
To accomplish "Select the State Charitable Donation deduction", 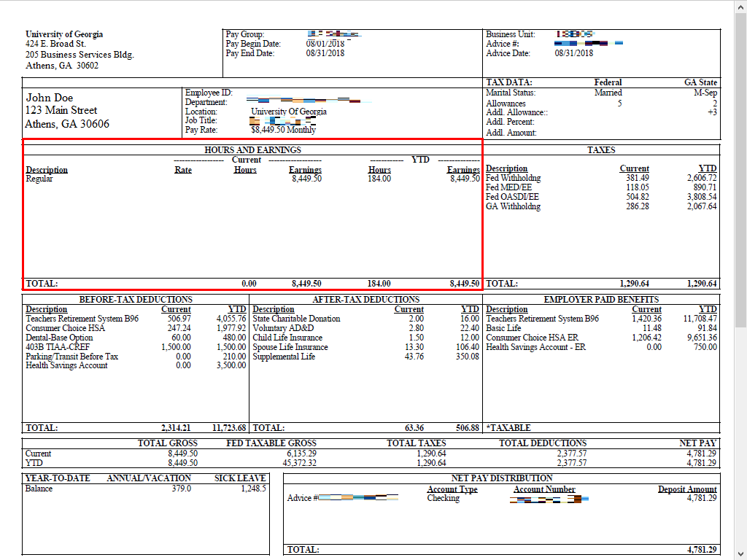I will (296, 319).
